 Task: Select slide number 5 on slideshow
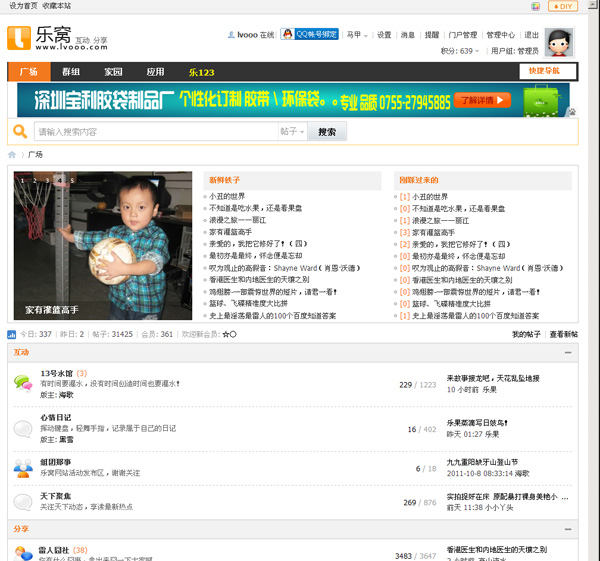(72, 180)
